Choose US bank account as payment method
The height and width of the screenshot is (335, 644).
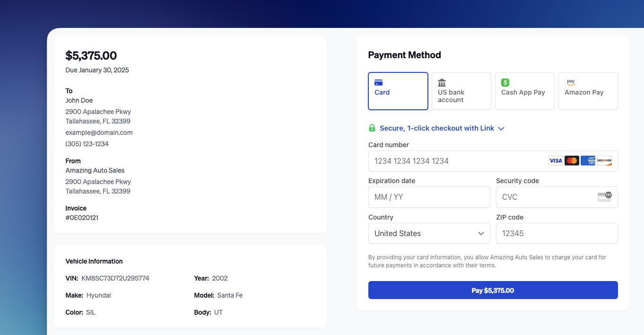tap(461, 91)
